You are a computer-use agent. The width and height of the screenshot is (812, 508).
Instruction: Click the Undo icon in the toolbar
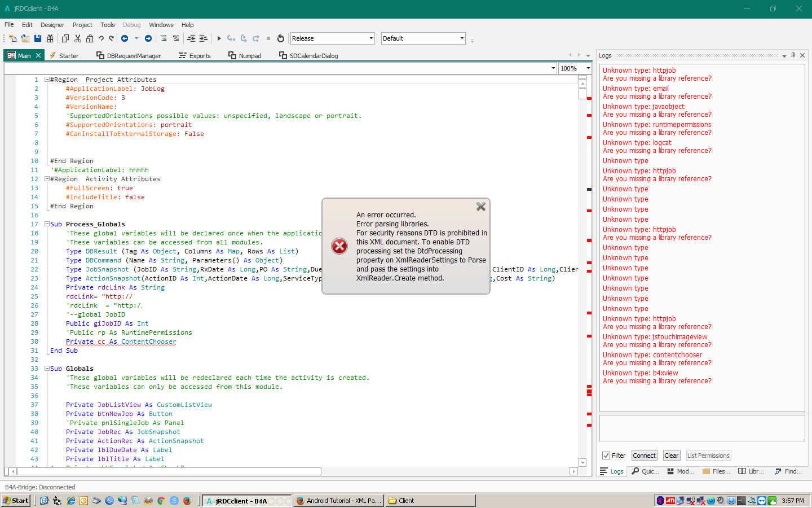click(x=101, y=38)
